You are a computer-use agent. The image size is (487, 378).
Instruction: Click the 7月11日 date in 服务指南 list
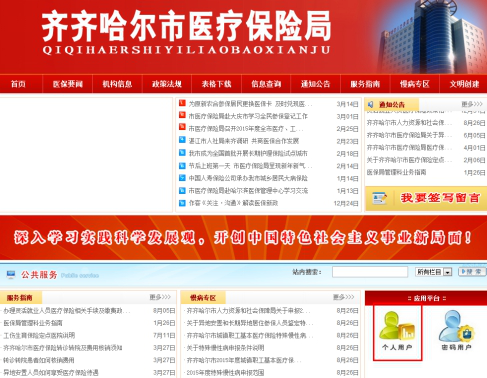(164, 335)
